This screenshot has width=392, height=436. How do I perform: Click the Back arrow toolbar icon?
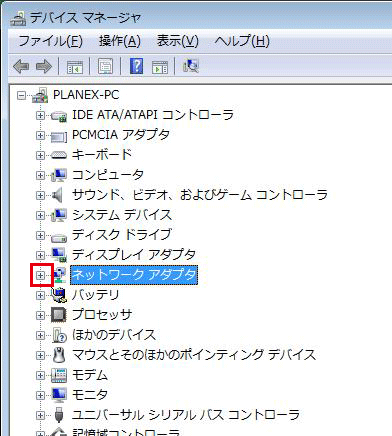(x=21, y=66)
